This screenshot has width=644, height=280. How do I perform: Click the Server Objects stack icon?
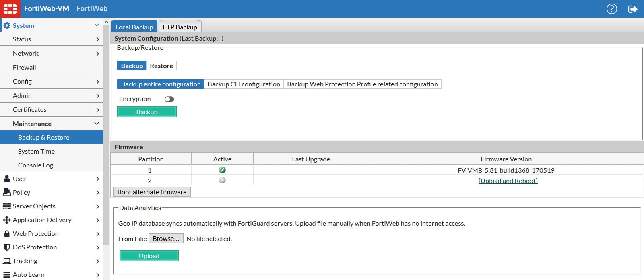[x=7, y=206]
